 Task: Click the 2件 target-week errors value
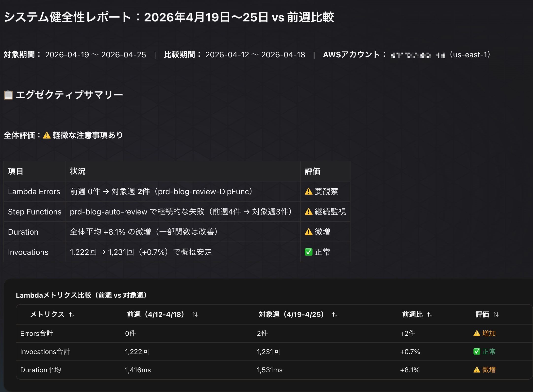tap(262, 333)
